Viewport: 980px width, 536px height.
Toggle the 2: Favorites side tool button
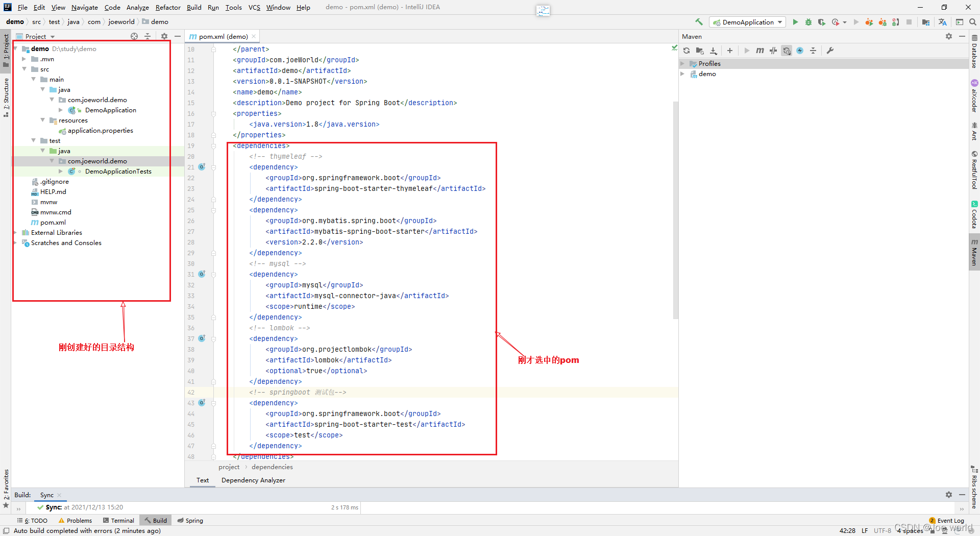(6, 488)
